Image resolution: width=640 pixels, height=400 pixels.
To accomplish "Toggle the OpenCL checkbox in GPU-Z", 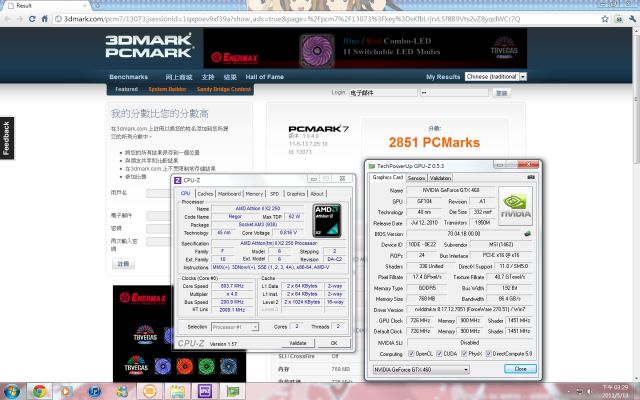I will click(411, 353).
